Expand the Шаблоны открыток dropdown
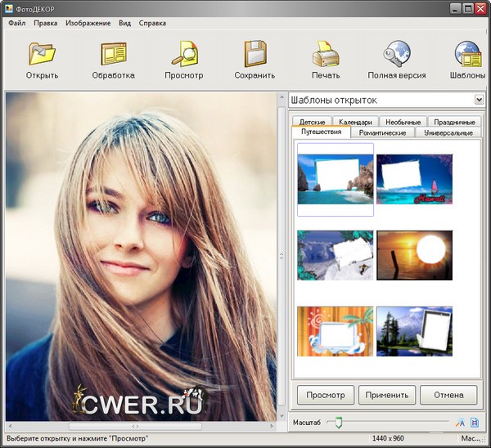Screen dimensions: 491x448 click(479, 100)
